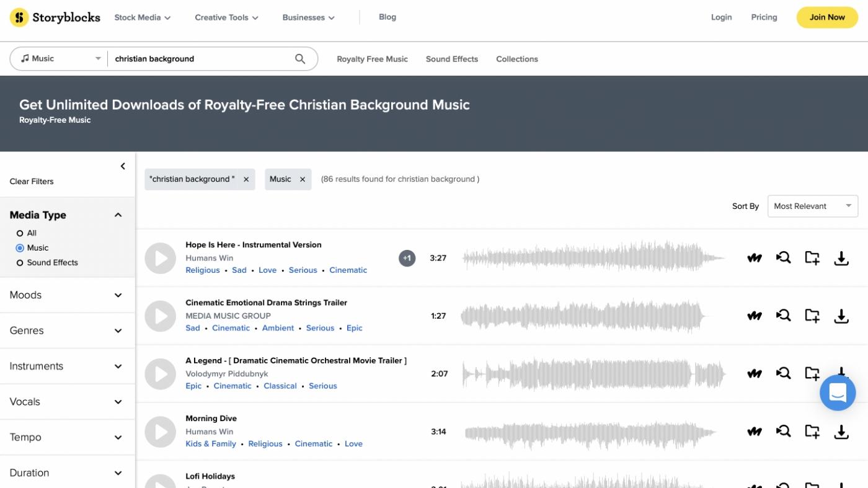
Task: Add Hope Is Here to folder
Action: click(812, 258)
